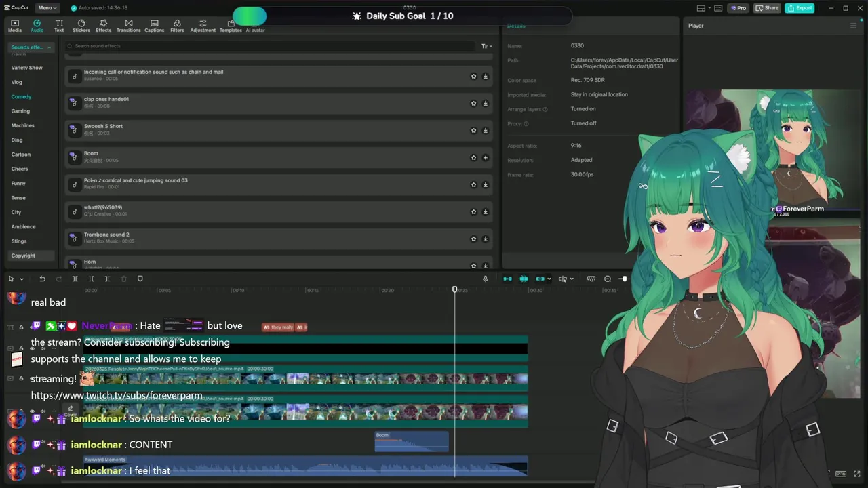
Task: Download the Trombone sound 2 effect
Action: 486,239
